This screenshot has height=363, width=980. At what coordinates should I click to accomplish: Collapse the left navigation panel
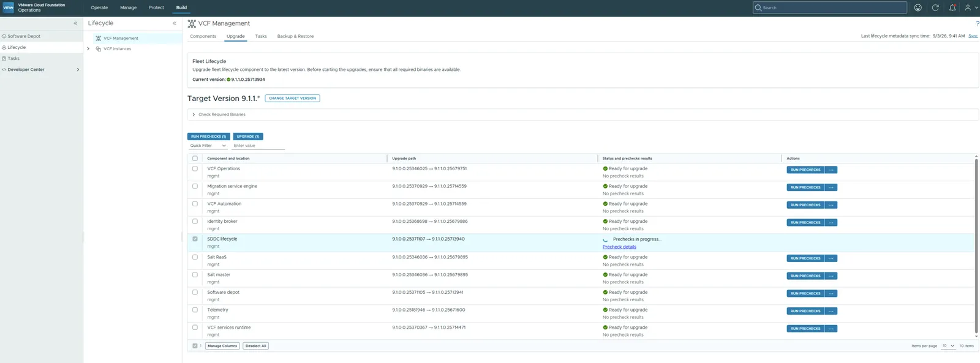pyautogui.click(x=75, y=23)
